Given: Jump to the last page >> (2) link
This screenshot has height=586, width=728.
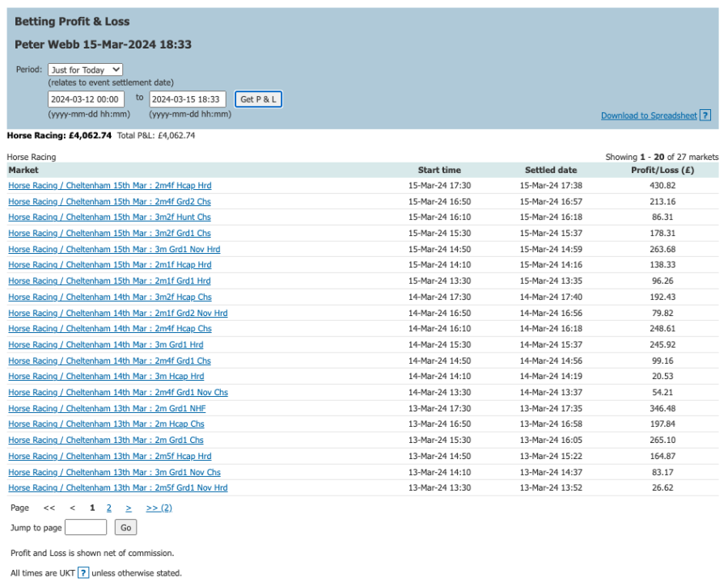Looking at the screenshot, I should coord(159,508).
